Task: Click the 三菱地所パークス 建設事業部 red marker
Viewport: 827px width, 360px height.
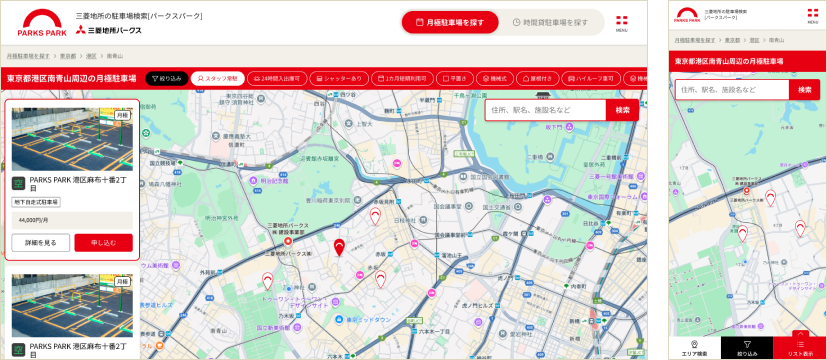Action: click(x=288, y=241)
